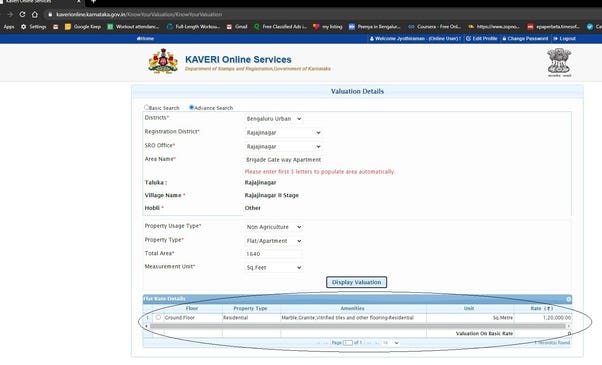Click 'Rajajinagar II Stage' village name
The image size is (602, 365).
(271, 195)
